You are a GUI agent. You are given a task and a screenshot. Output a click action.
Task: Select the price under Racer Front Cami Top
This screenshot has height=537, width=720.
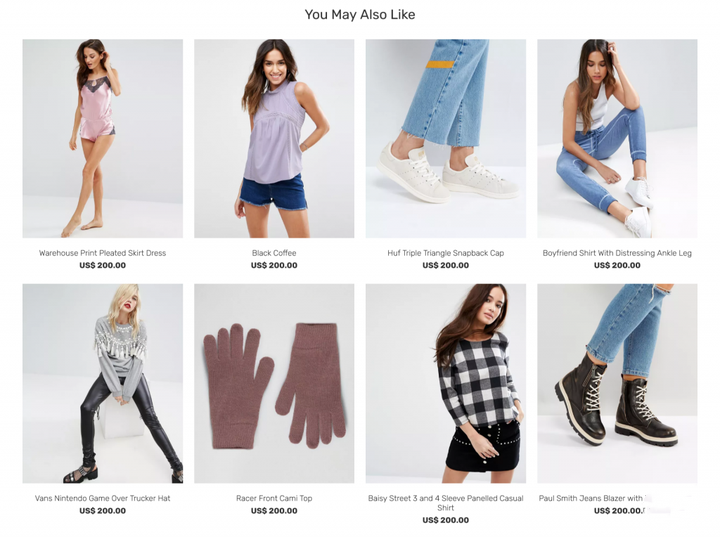[x=274, y=511]
